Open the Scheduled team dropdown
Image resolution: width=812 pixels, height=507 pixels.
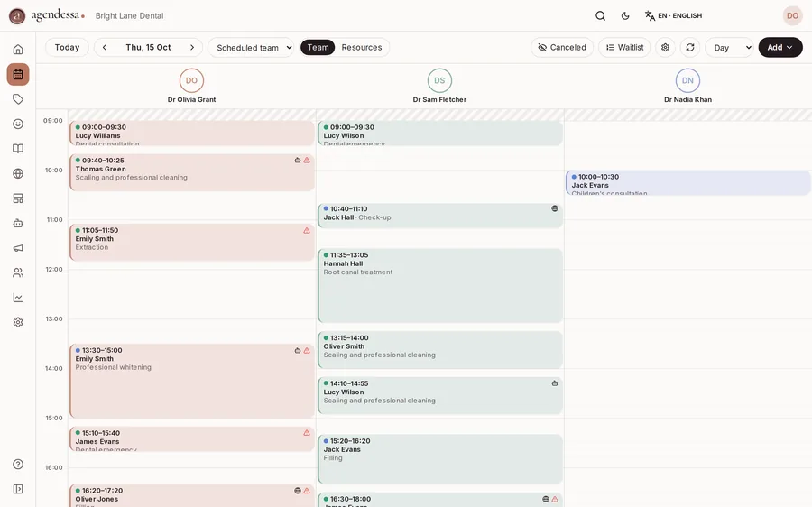251,47
